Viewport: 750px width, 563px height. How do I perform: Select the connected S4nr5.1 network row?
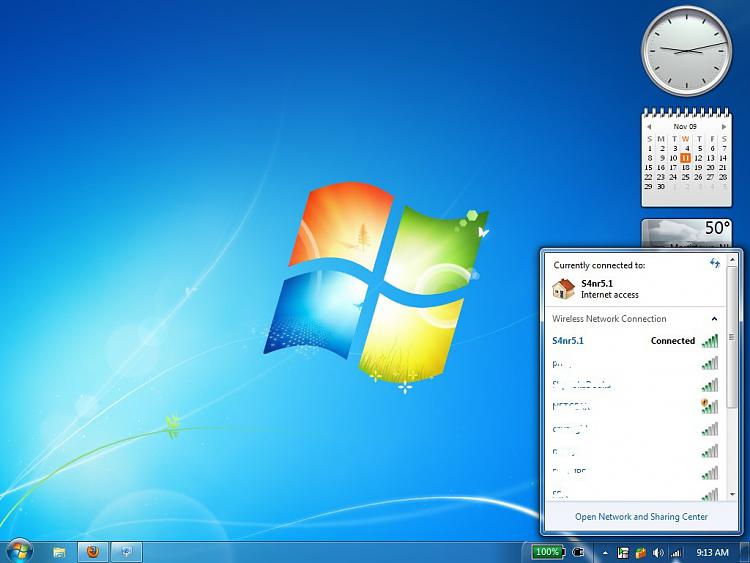[x=635, y=341]
